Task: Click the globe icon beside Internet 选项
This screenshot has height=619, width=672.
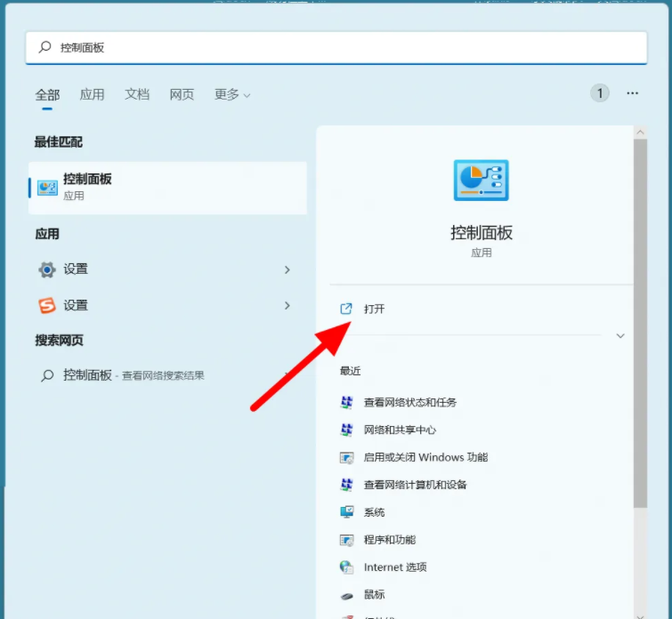Action: [x=346, y=567]
